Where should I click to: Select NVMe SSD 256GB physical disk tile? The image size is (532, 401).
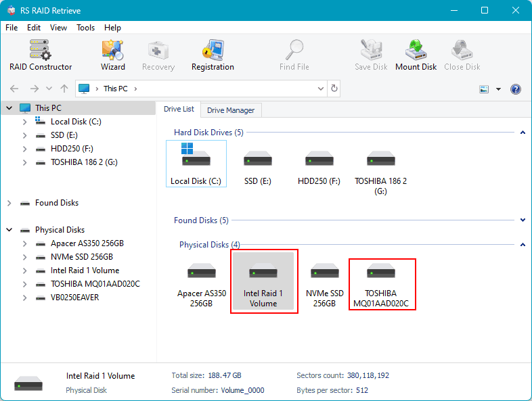pyautogui.click(x=325, y=285)
